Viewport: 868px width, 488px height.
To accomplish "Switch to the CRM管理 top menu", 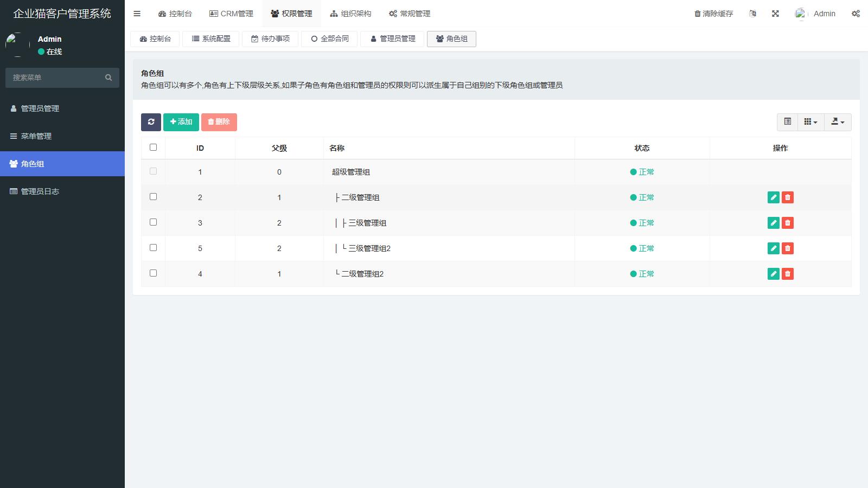I will (231, 14).
